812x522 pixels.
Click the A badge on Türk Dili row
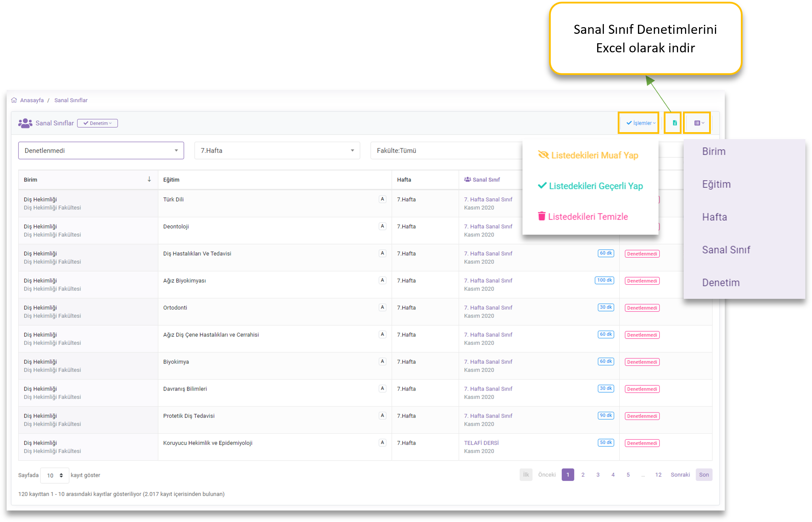(x=382, y=199)
